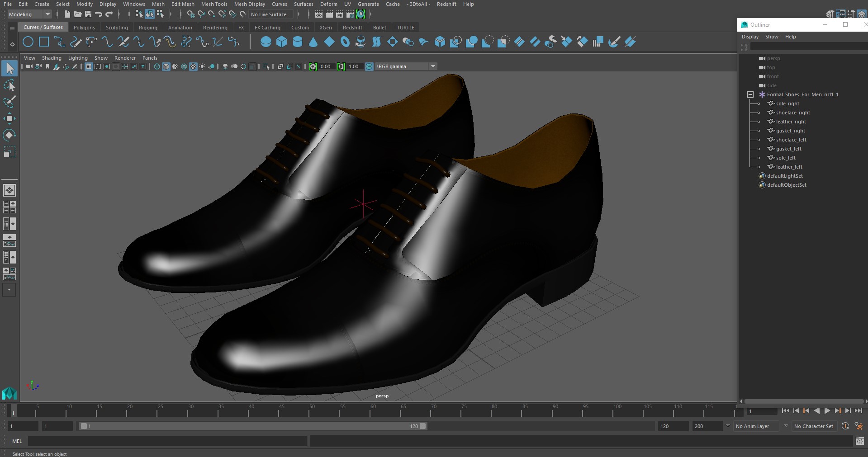
Task: Create a NURBS square from shelf
Action: pyautogui.click(x=44, y=42)
